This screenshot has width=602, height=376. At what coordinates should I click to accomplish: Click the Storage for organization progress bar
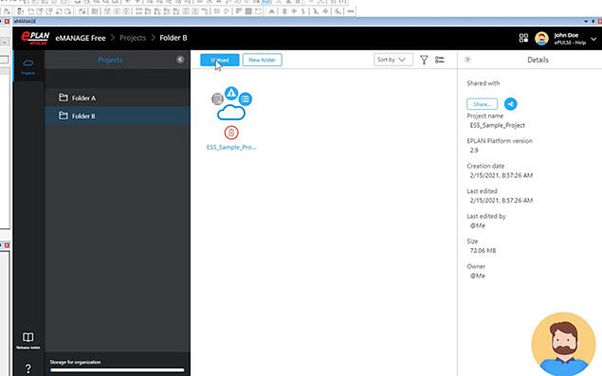tap(117, 370)
